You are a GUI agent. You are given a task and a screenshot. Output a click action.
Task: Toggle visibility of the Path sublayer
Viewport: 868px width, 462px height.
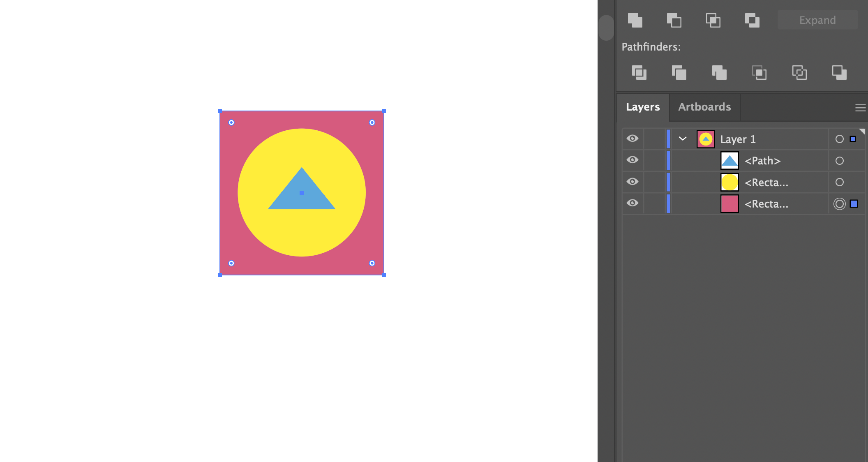coord(633,160)
